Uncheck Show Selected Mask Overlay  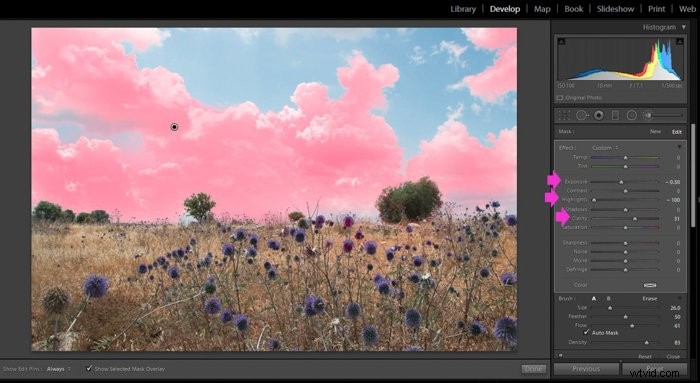click(x=89, y=368)
